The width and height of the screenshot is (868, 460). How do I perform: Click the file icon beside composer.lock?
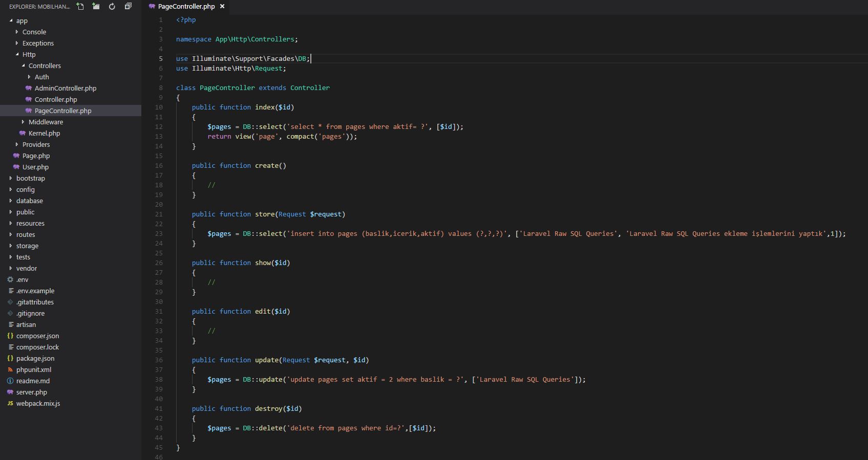click(x=11, y=347)
